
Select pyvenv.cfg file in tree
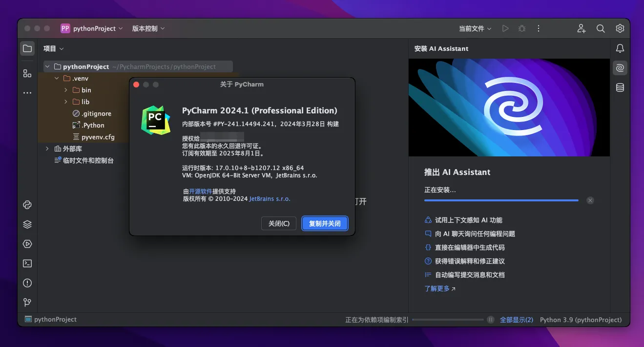pyautogui.click(x=98, y=137)
